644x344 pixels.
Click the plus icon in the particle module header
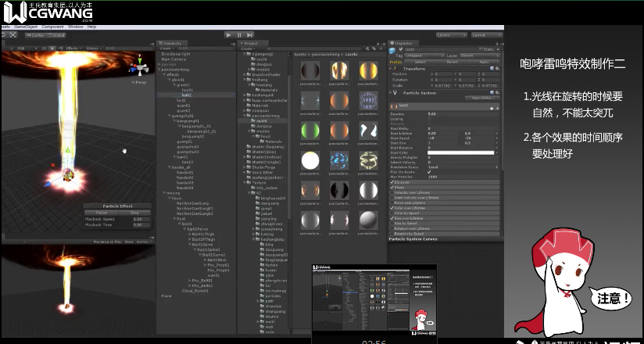pyautogui.click(x=497, y=108)
